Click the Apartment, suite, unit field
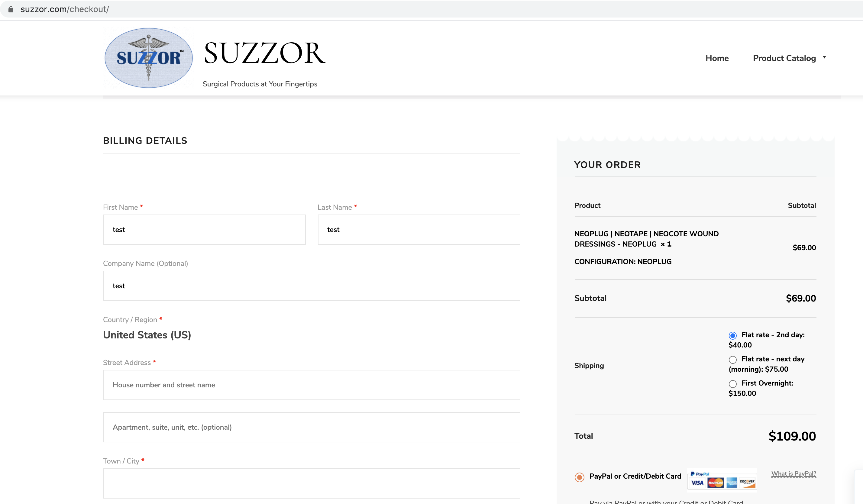Viewport: 863px width, 504px height. 312,427
